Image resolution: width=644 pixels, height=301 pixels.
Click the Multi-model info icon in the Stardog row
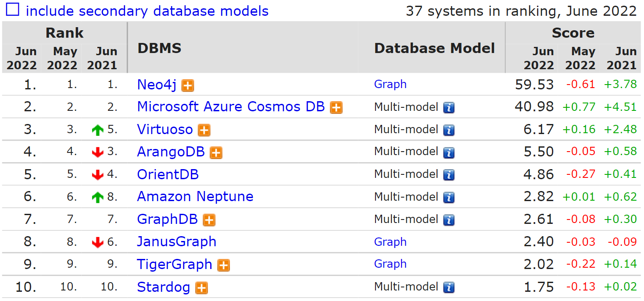point(449,287)
